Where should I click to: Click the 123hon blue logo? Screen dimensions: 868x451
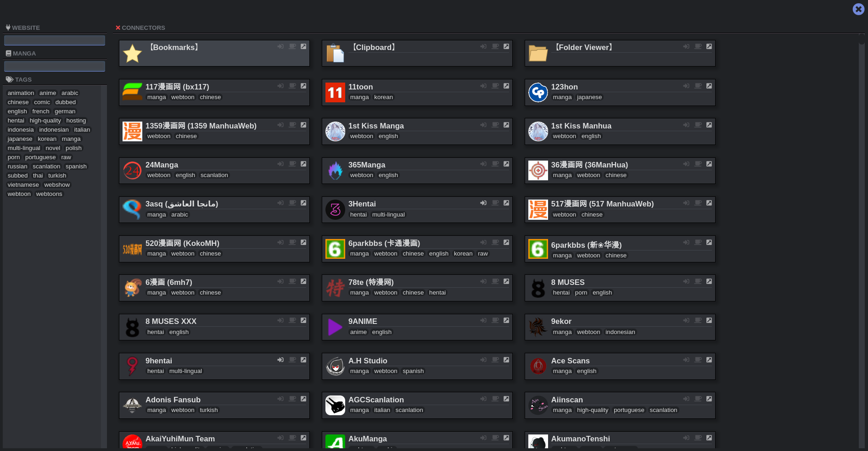(538, 92)
